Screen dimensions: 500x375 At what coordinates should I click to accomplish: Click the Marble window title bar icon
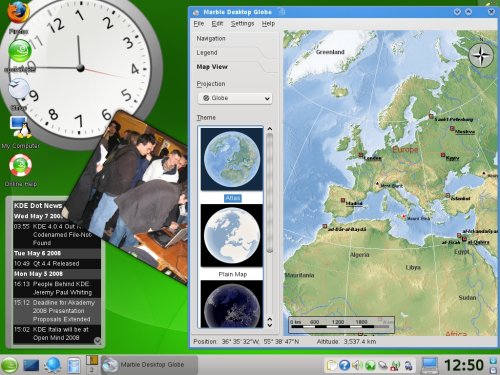[x=196, y=12]
